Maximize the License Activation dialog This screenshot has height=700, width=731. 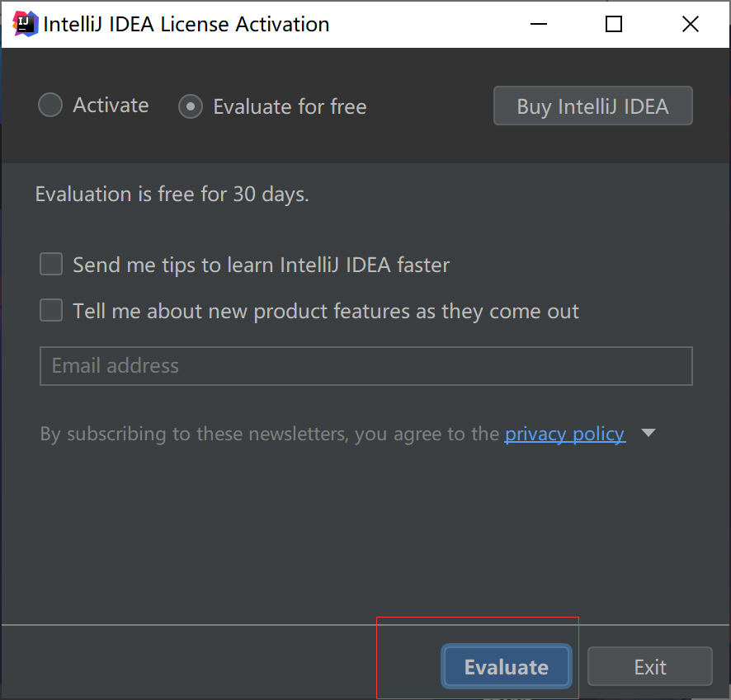(x=614, y=24)
